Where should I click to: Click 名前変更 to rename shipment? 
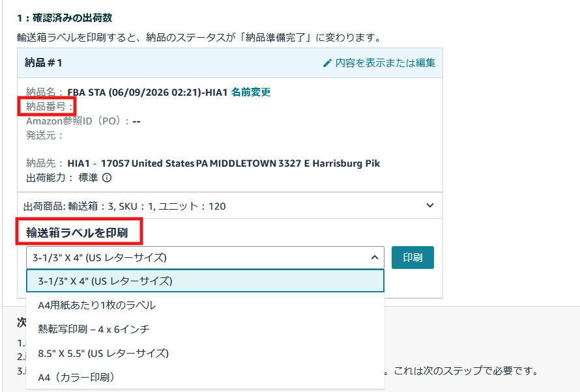(251, 92)
